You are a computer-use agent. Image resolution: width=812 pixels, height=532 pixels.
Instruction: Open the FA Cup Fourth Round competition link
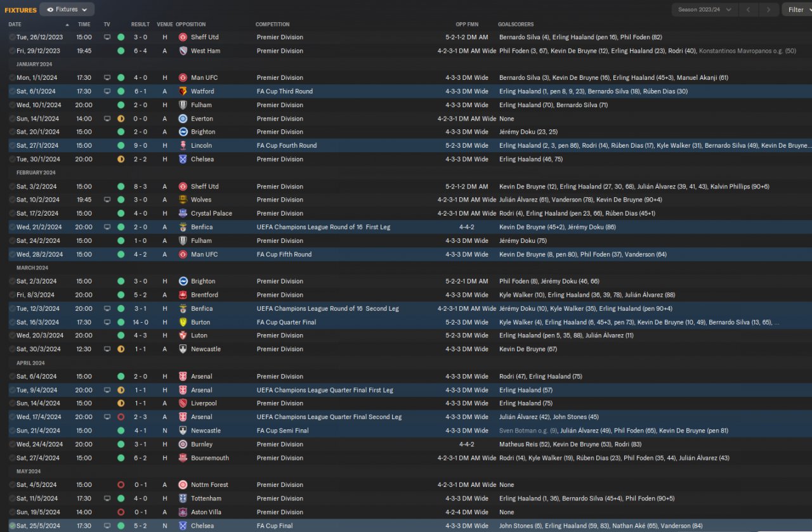[287, 145]
